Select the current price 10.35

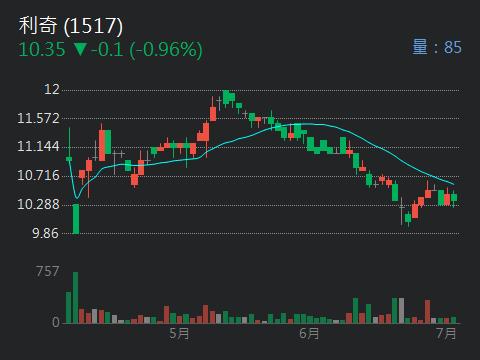coord(42,50)
